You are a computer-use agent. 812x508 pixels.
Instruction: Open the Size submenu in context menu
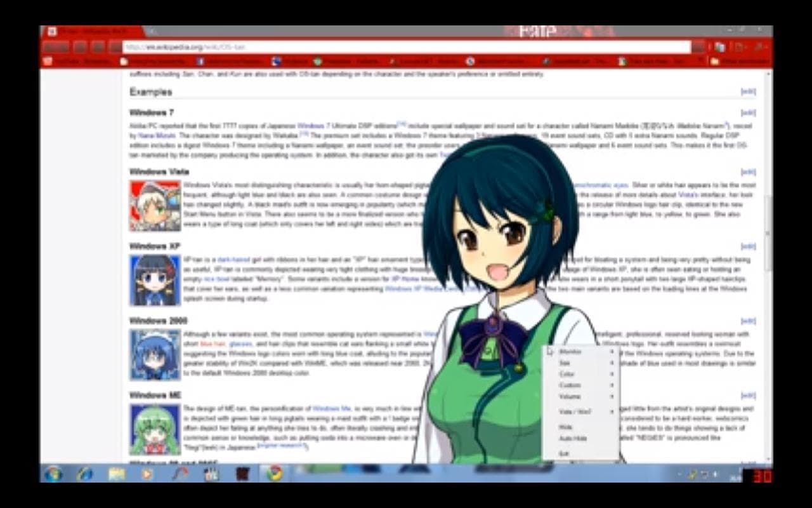click(580, 363)
